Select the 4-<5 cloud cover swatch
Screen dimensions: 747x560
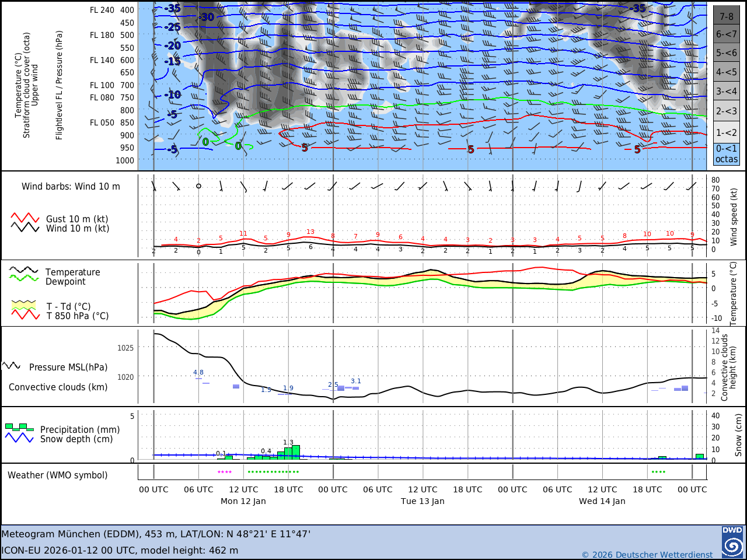click(x=727, y=72)
